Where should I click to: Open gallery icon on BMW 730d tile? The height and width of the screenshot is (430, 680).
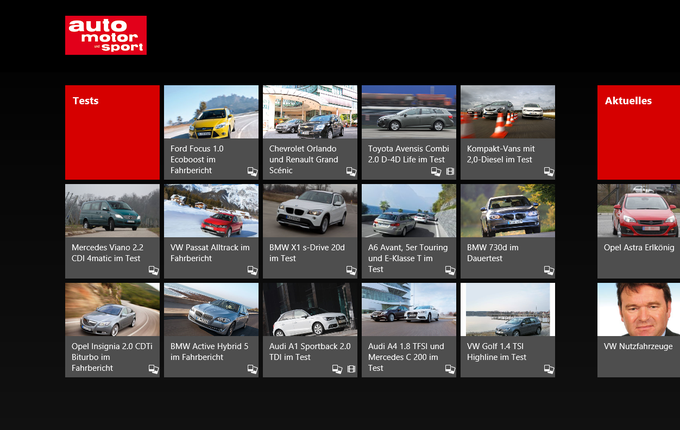[x=549, y=270]
